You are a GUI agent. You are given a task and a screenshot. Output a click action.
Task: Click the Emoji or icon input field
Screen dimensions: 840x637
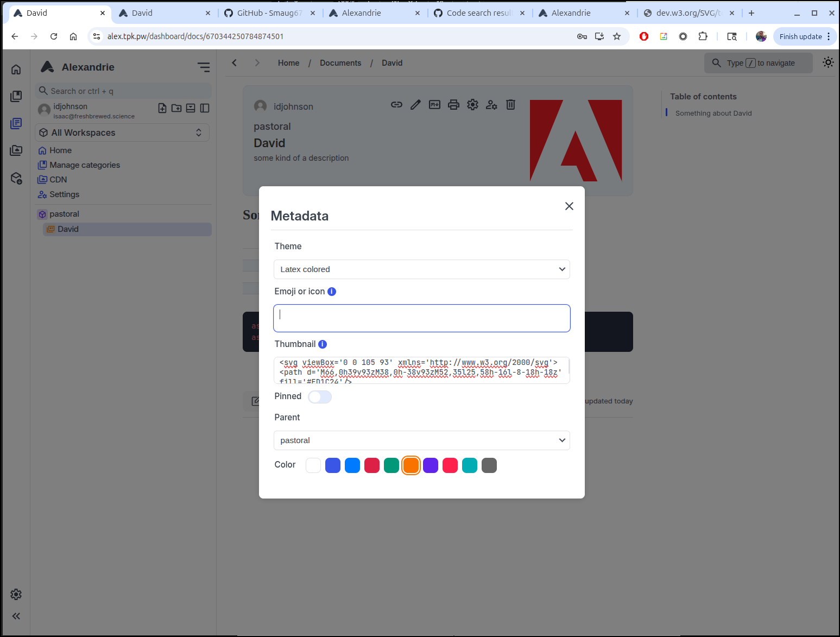[x=421, y=318]
